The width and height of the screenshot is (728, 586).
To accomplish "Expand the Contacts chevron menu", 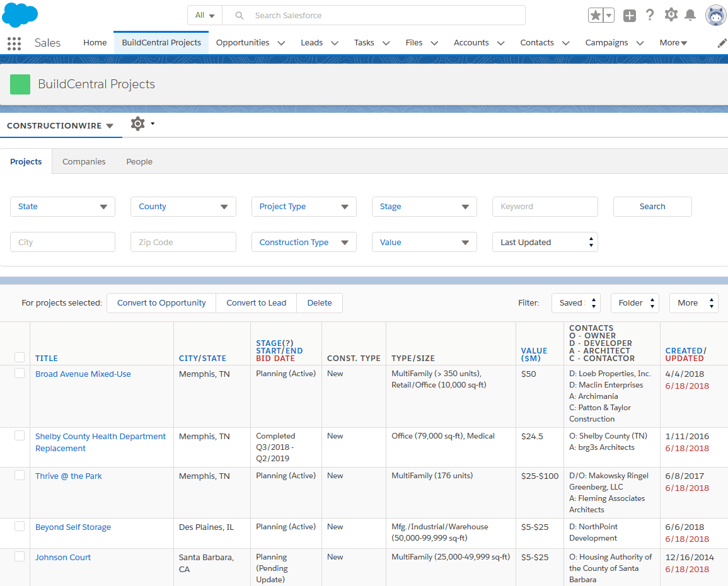I will point(566,43).
